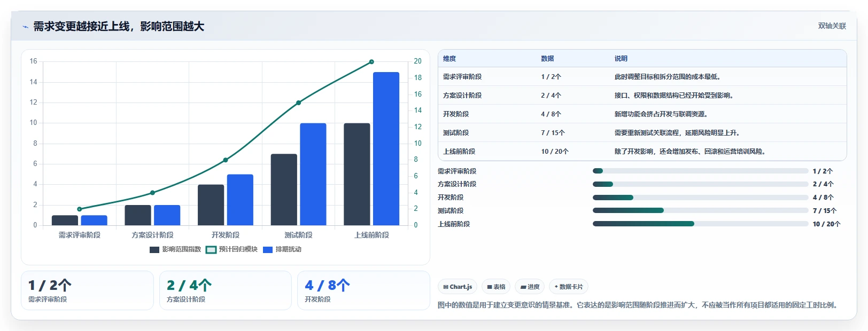This screenshot has width=868, height=331.
Task: Click the 双轴关联 label
Action: coord(832,26)
